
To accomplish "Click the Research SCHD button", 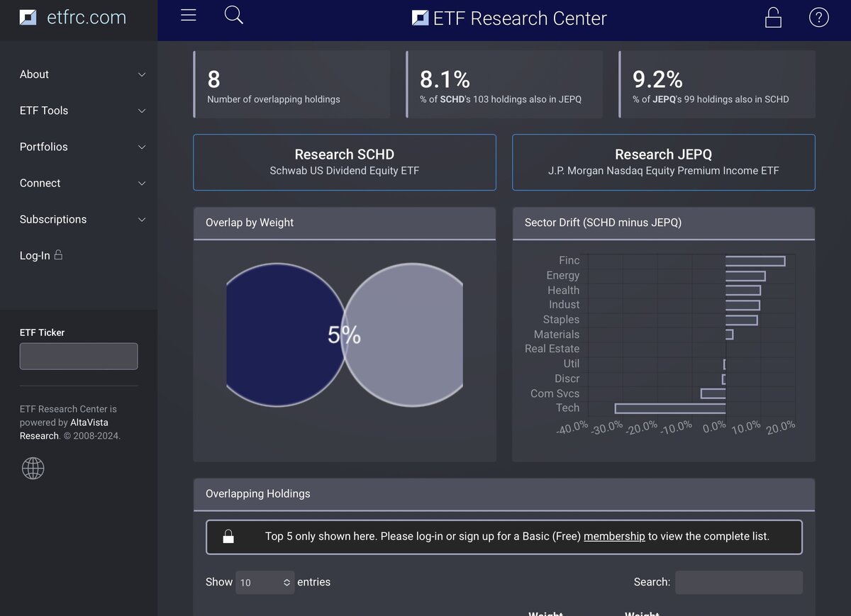I will click(345, 162).
